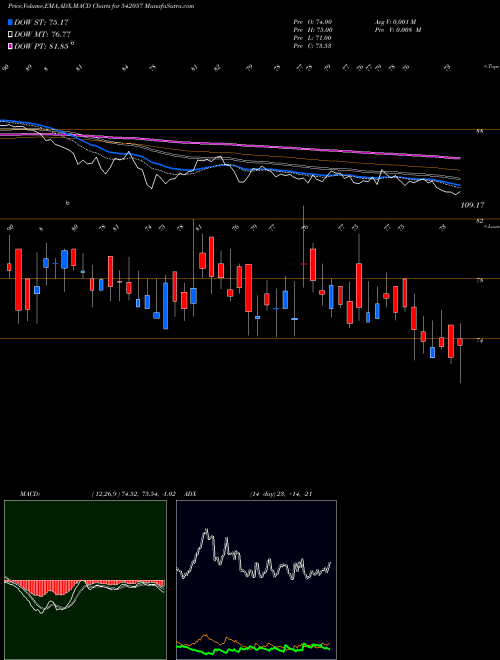Click the blue DOW ST legend swatch
Viewport: 500px width, 660px height.
11,22
